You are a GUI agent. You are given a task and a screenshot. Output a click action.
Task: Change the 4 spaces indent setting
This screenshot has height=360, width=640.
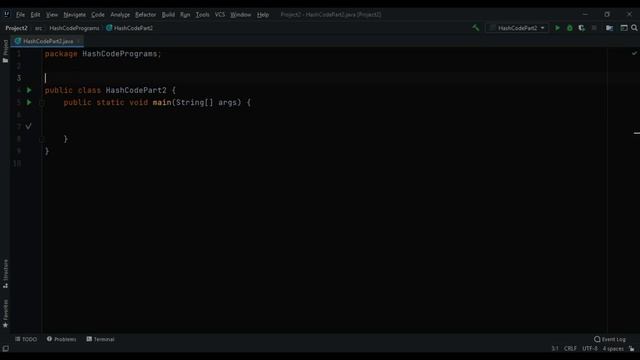click(x=613, y=349)
